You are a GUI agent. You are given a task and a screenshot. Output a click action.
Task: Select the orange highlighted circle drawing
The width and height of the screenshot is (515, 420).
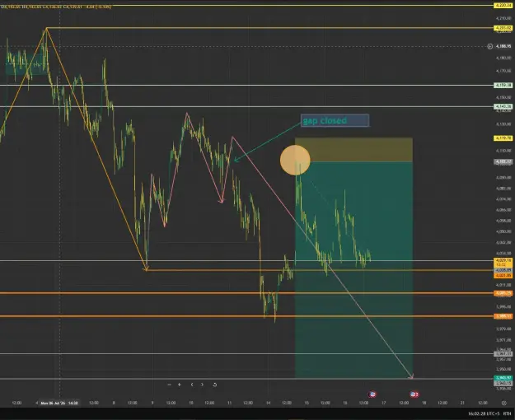pyautogui.click(x=295, y=160)
